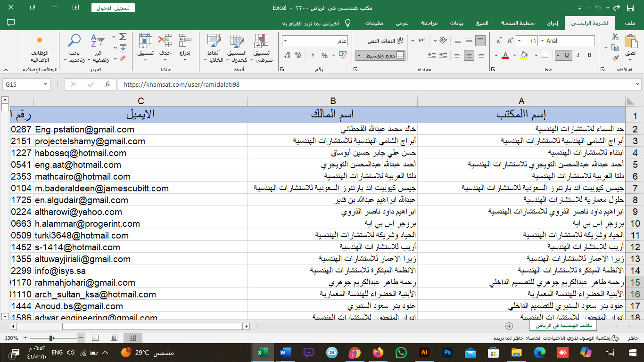Click the Sign in (تسجيل الدخول) button

click(x=113, y=8)
